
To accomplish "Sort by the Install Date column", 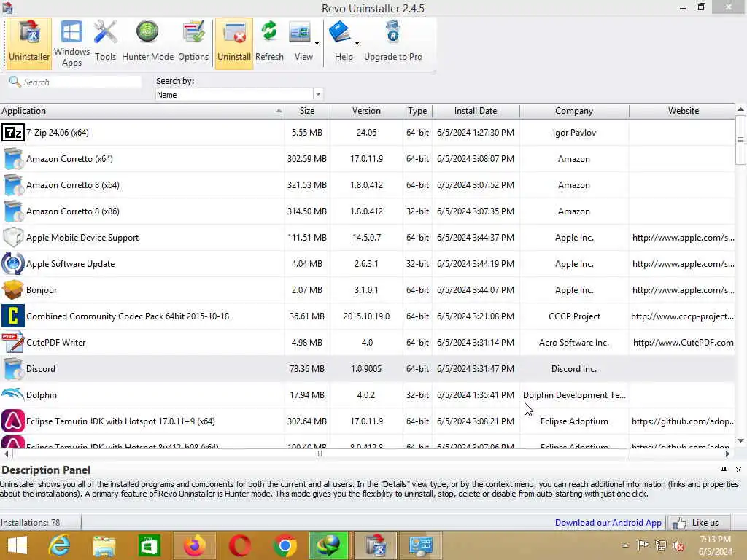I will 476,111.
